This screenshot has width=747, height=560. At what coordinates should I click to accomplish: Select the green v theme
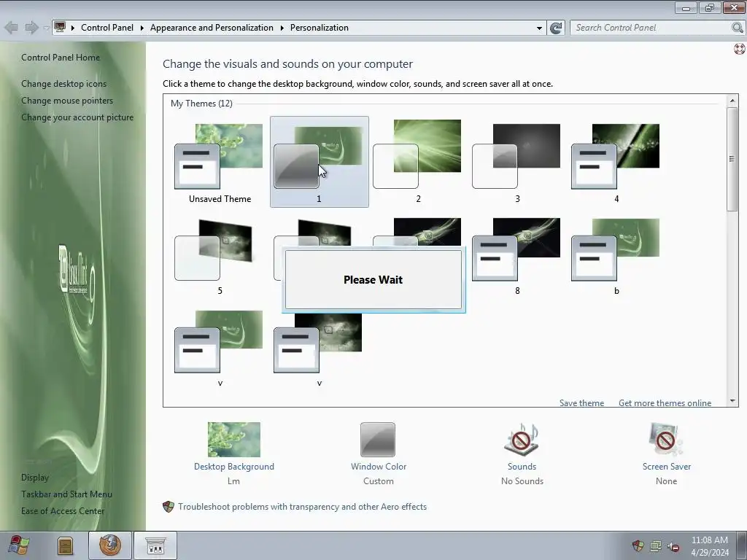220,348
